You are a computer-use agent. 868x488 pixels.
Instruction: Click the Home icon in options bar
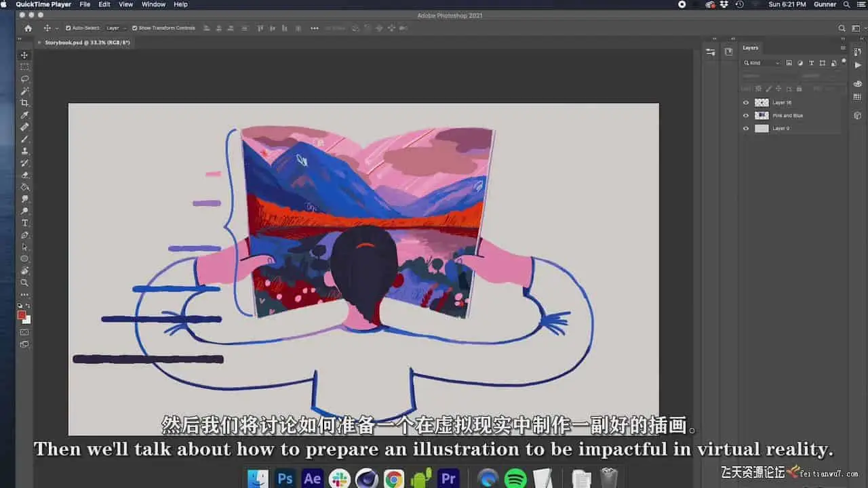click(28, 28)
